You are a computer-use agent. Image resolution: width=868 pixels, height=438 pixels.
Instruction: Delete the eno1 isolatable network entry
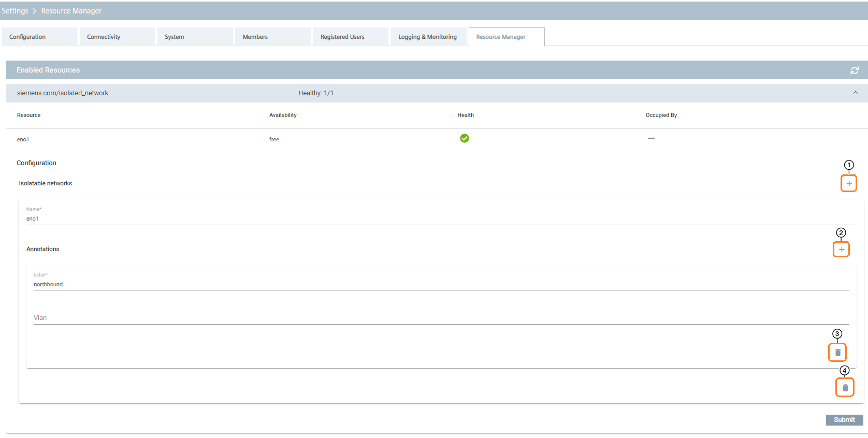pos(845,388)
